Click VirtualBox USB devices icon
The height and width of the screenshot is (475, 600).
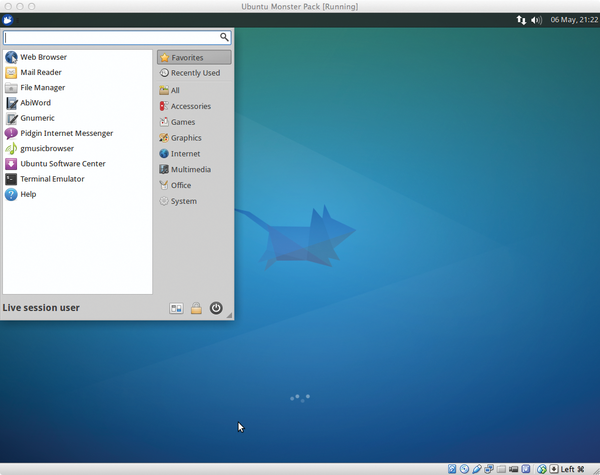[477, 469]
